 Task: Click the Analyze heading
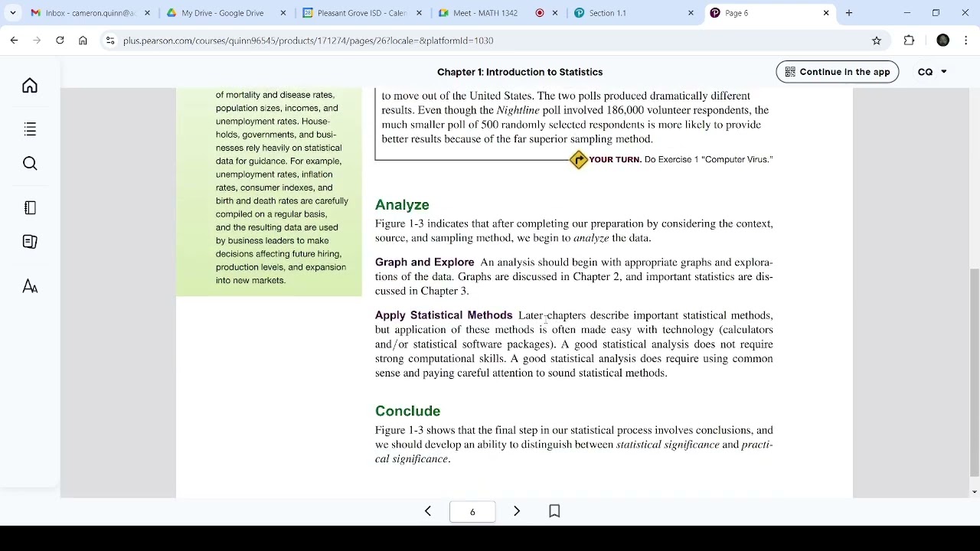[402, 205]
